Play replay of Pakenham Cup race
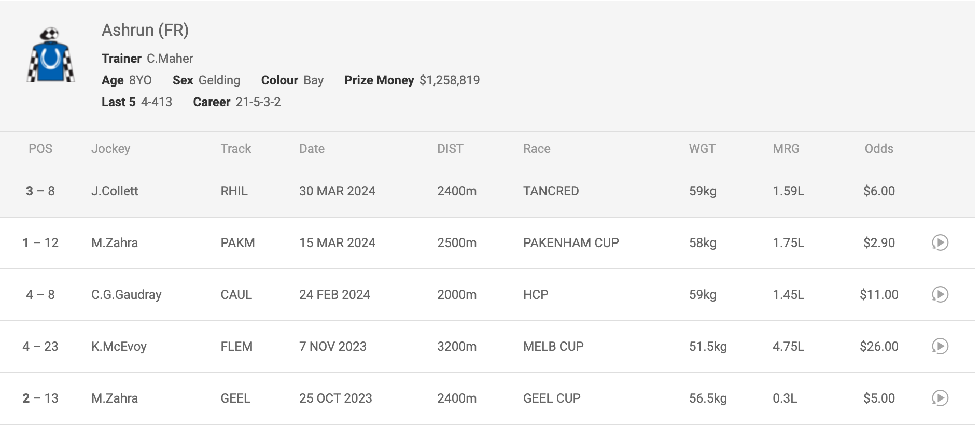The width and height of the screenshot is (980, 428). (940, 242)
